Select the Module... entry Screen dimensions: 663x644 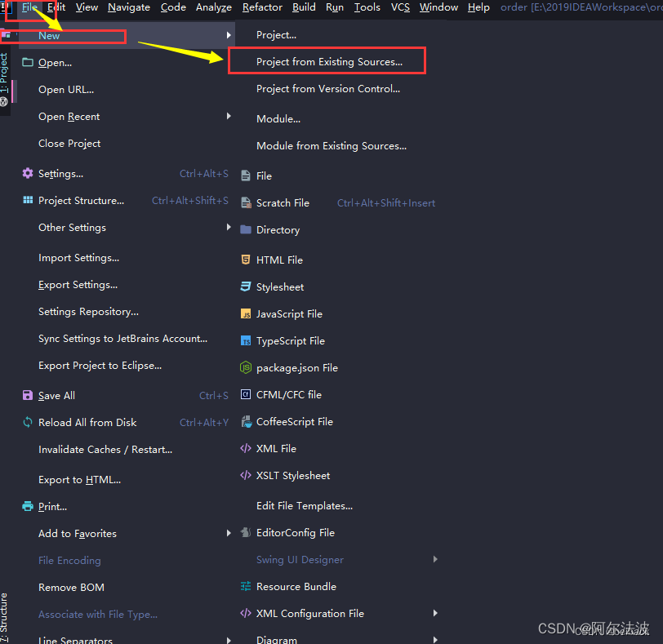(x=278, y=118)
